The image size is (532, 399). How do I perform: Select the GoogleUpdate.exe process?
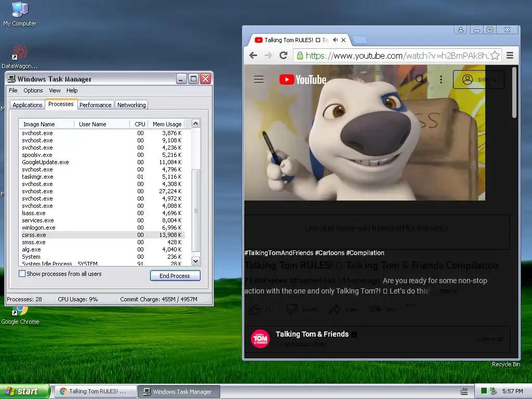click(102, 162)
